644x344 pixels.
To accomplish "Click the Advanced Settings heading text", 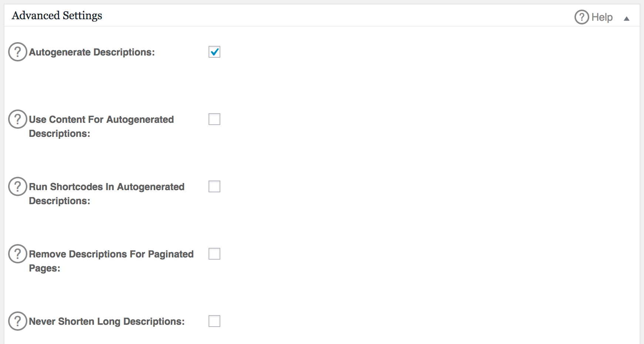I will pos(57,16).
